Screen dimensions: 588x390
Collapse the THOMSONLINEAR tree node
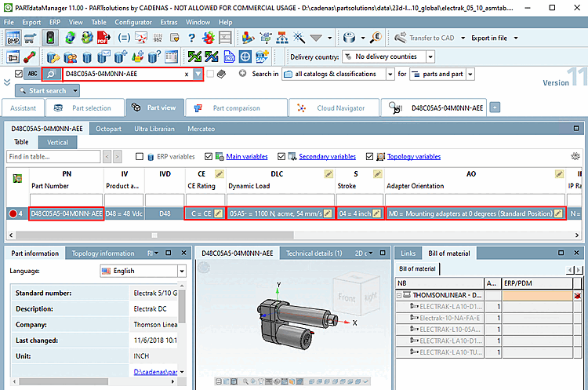click(x=401, y=296)
